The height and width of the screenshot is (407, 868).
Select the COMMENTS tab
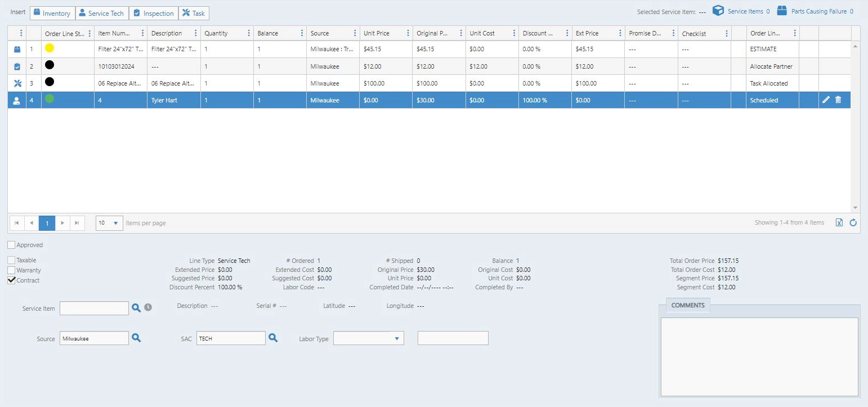[x=688, y=305]
